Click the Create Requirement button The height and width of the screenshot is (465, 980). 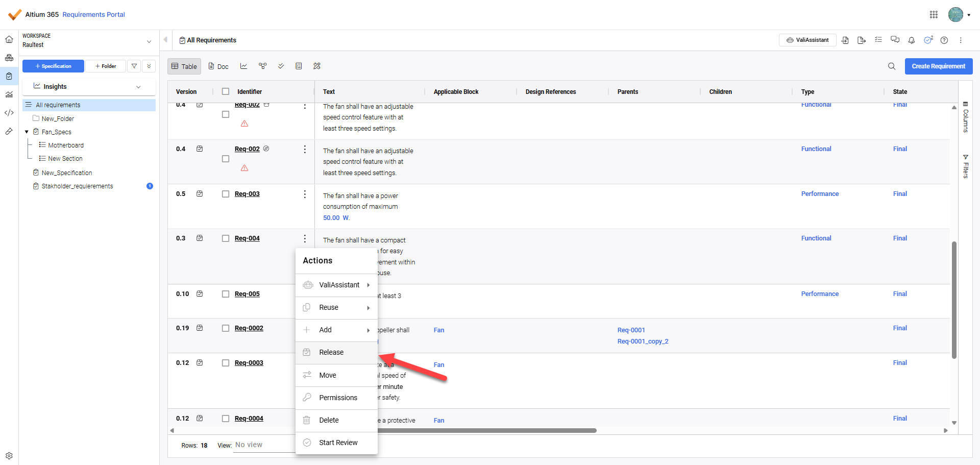pos(938,66)
